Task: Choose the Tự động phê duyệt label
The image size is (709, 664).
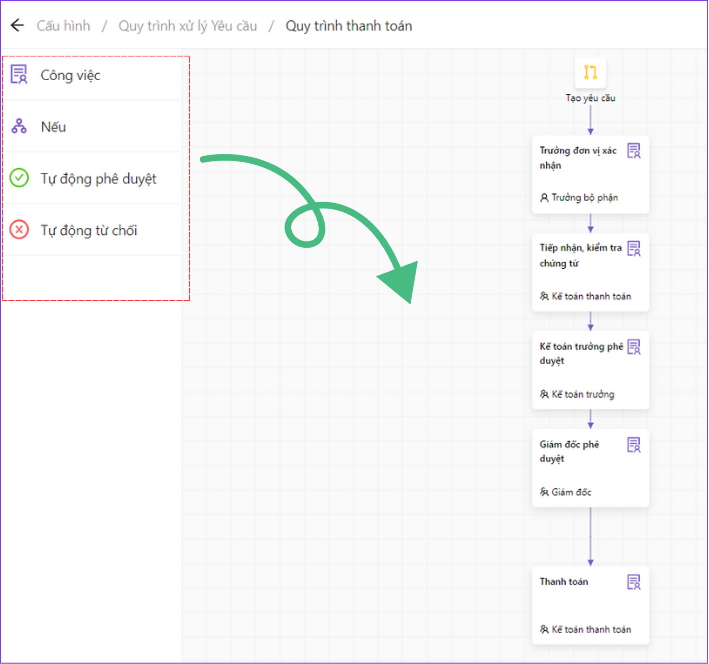Action: pos(98,179)
